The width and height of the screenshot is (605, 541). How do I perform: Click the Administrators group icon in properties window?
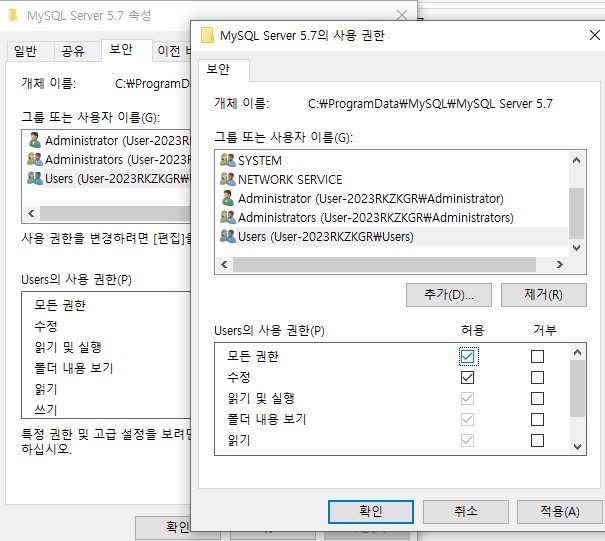pyautogui.click(x=35, y=159)
